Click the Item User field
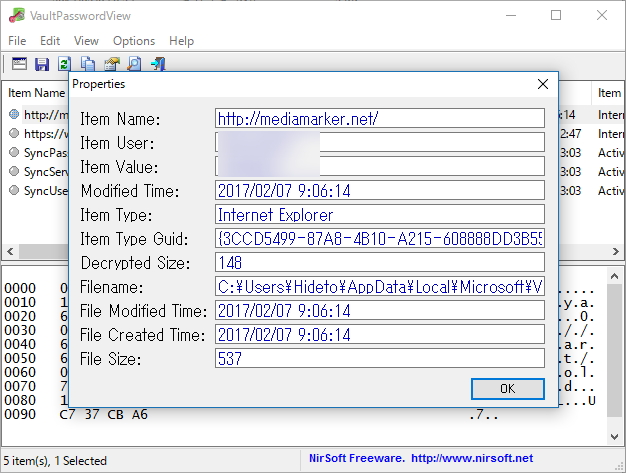Image resolution: width=626 pixels, height=473 pixels. click(x=380, y=142)
